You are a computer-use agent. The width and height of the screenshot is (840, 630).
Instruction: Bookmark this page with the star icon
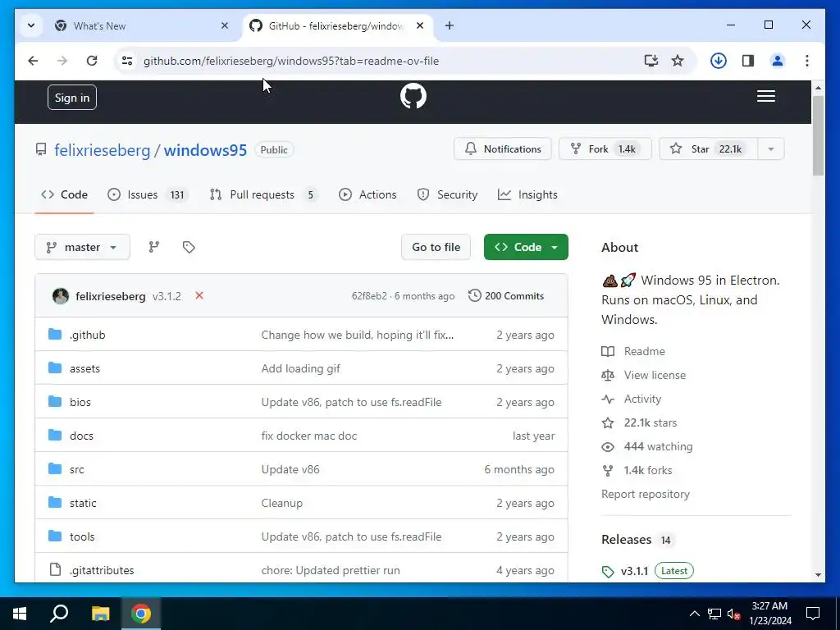[x=678, y=61]
